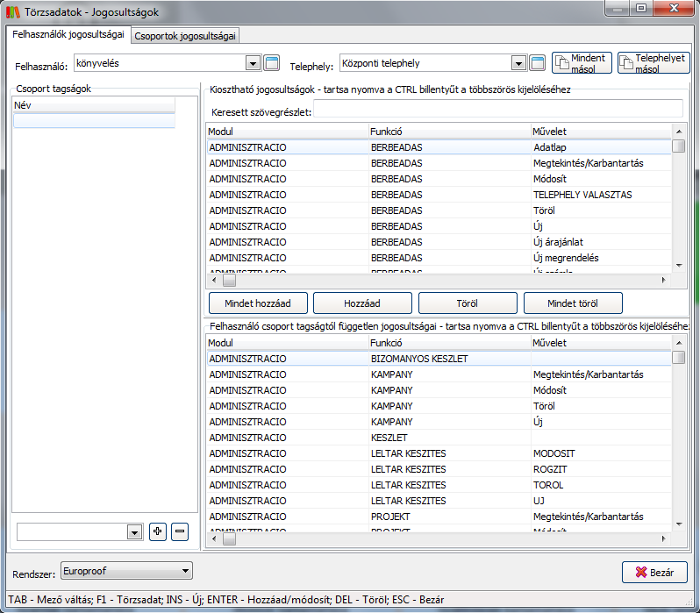Click the Mindet töröl button
This screenshot has width=700, height=613.
[573, 303]
